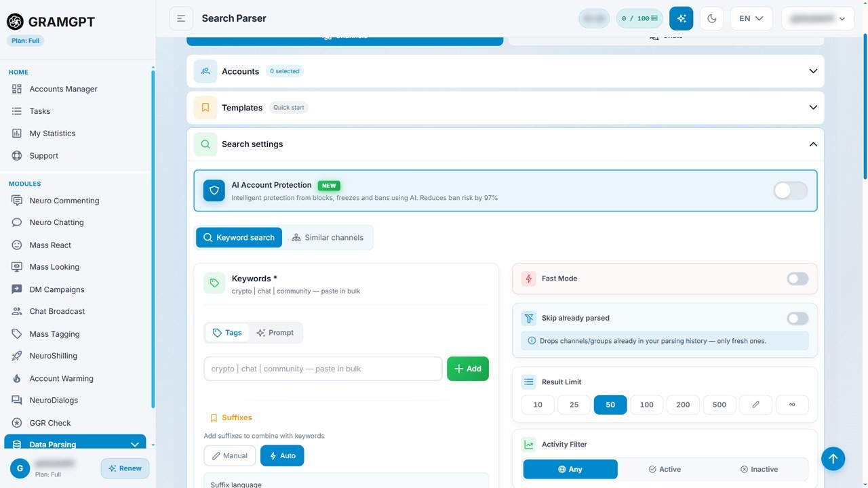Click the green Add keyword button

[468, 369]
